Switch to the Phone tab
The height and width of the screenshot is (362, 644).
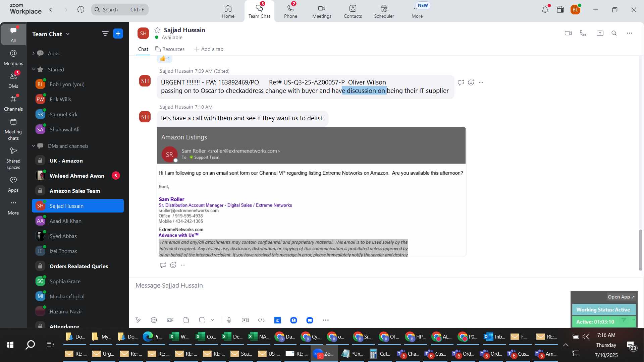[x=290, y=11]
